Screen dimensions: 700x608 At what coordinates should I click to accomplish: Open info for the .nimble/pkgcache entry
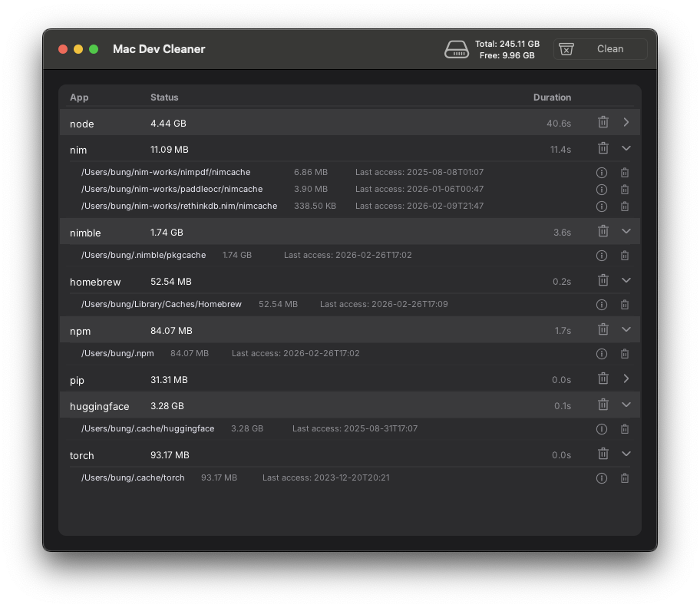602,255
